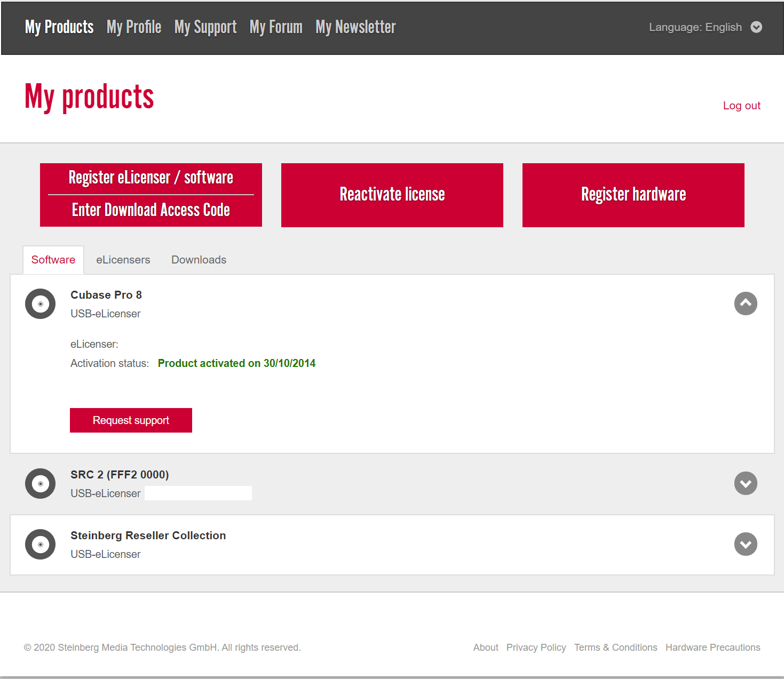784x679 pixels.
Task: Click Enter Download Access Code
Action: 151,210
